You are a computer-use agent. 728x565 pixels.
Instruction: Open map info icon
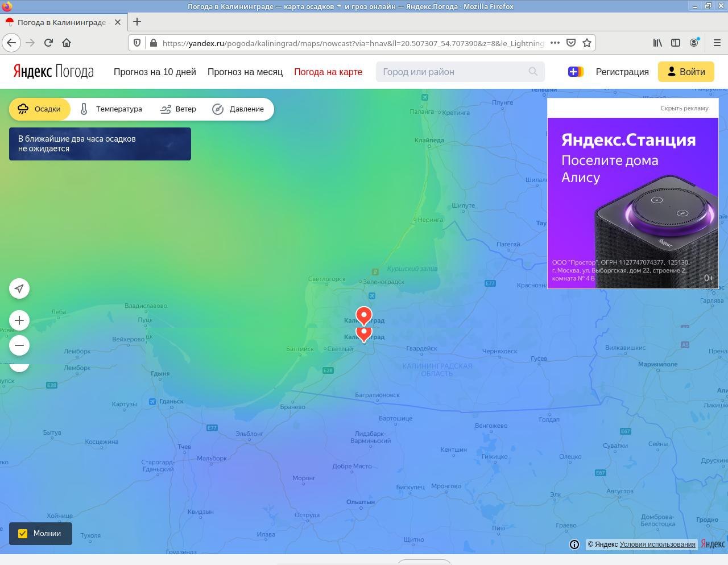coord(574,545)
